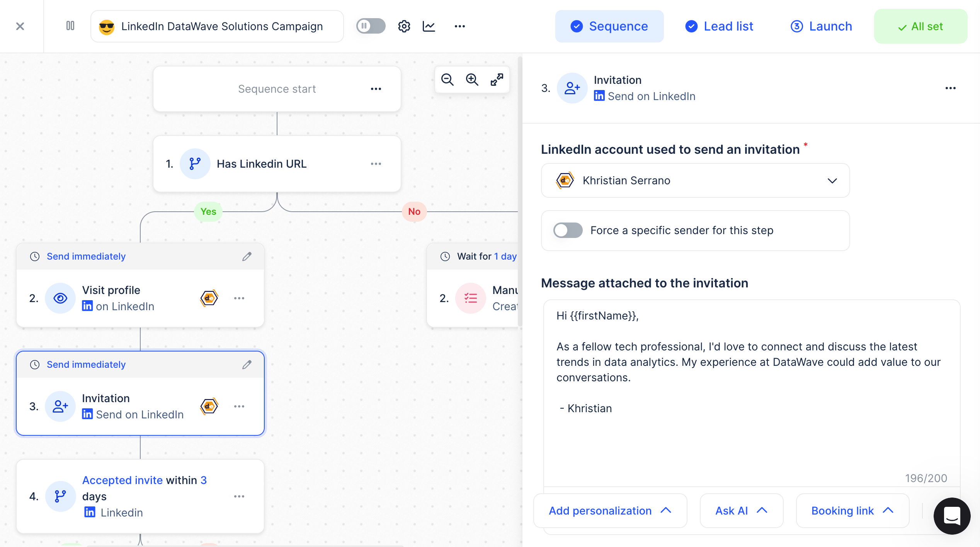Edit delay on Invitation step pencil
The width and height of the screenshot is (980, 547).
pos(247,365)
